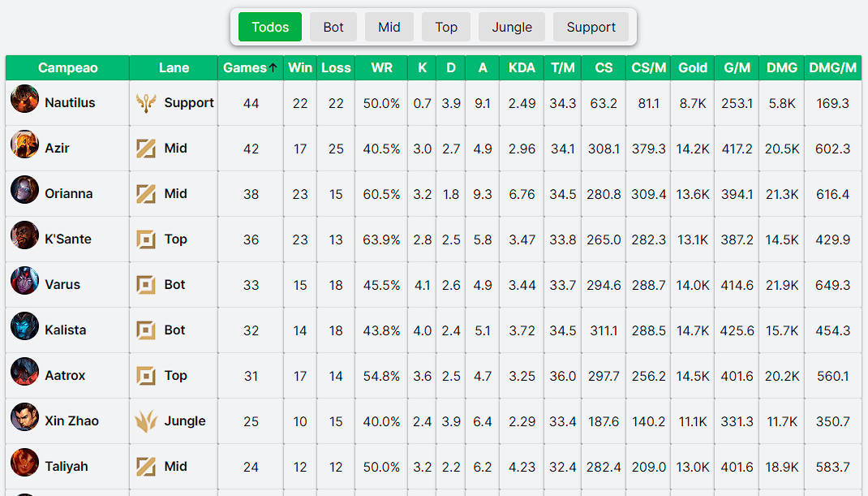The width and height of the screenshot is (868, 496).
Task: Select the Todos filter tab
Action: pyautogui.click(x=270, y=27)
